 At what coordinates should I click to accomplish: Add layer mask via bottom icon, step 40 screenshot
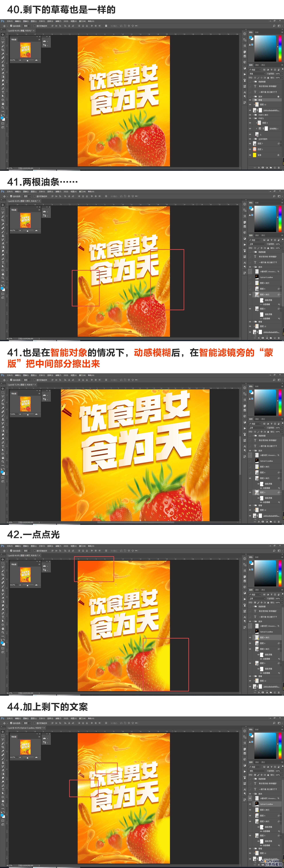click(263, 167)
